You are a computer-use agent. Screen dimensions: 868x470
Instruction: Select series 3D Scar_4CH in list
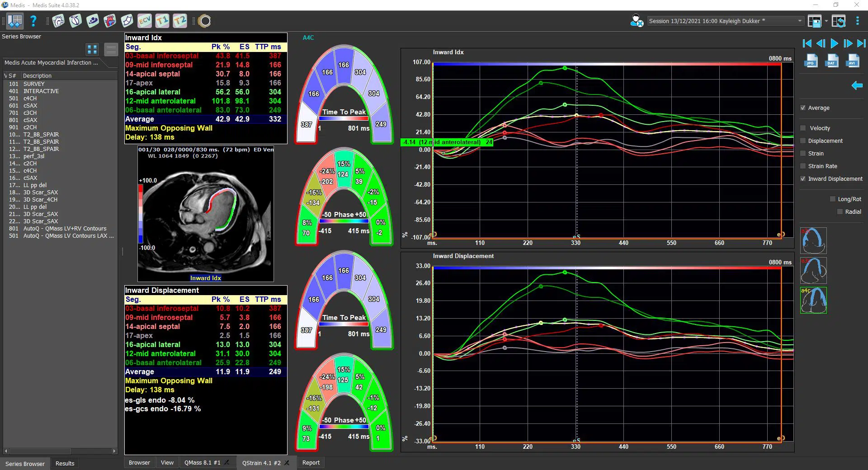pyautogui.click(x=40, y=200)
